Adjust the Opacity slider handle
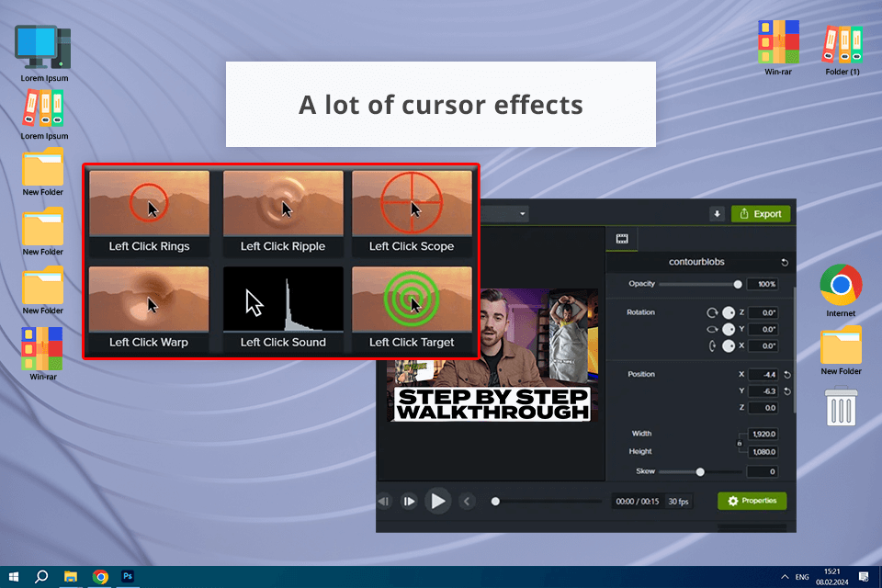The height and width of the screenshot is (588, 882). (738, 285)
